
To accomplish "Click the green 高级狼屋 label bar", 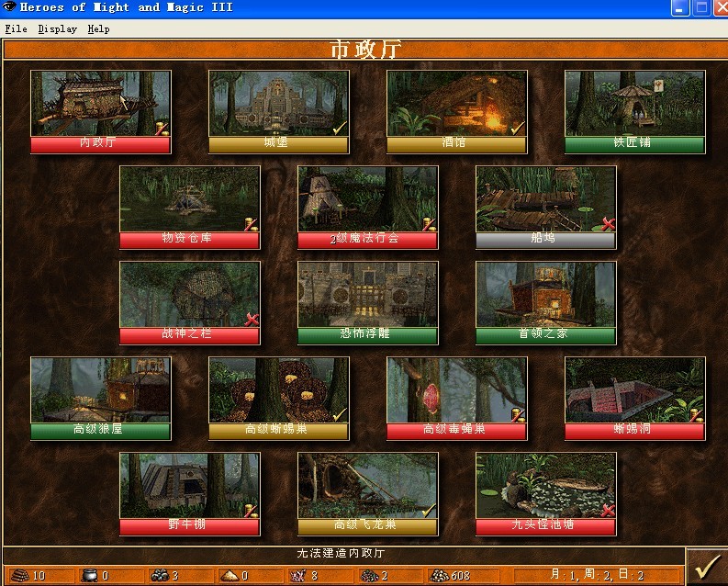I will click(x=101, y=431).
